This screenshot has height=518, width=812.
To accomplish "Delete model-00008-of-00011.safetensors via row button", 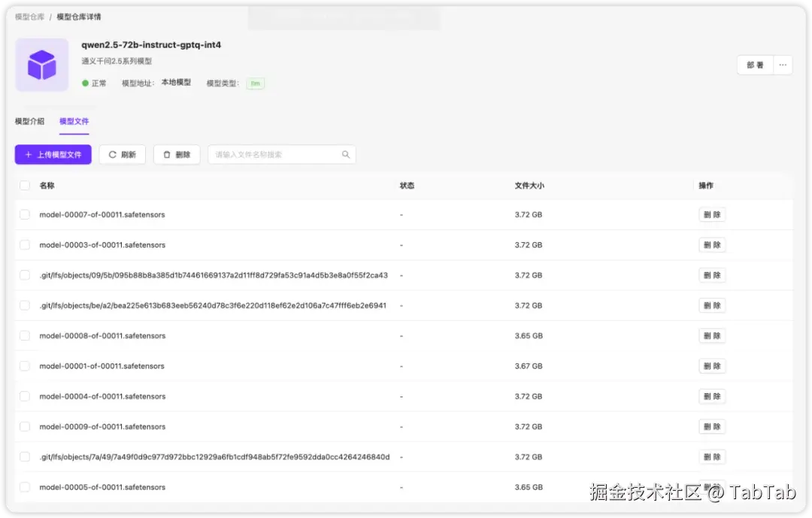I will click(712, 335).
